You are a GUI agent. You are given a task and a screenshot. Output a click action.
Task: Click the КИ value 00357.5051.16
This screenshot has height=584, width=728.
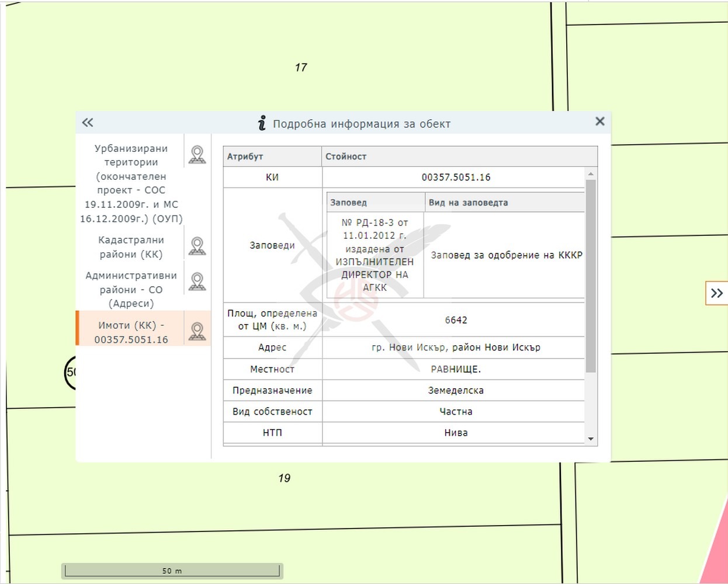456,178
